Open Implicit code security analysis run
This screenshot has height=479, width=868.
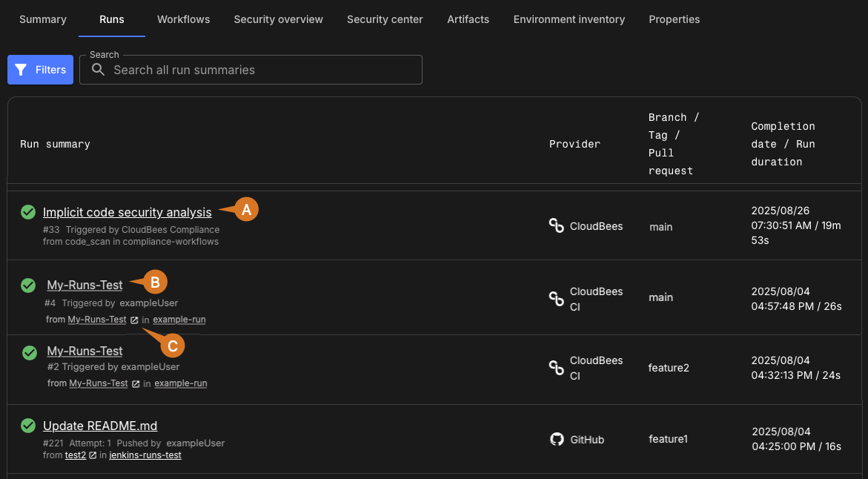click(127, 213)
